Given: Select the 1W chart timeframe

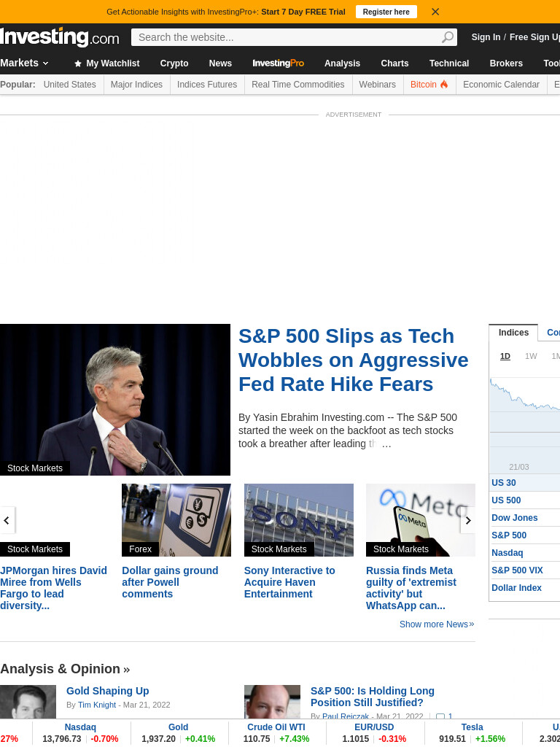Looking at the screenshot, I should tap(531, 356).
